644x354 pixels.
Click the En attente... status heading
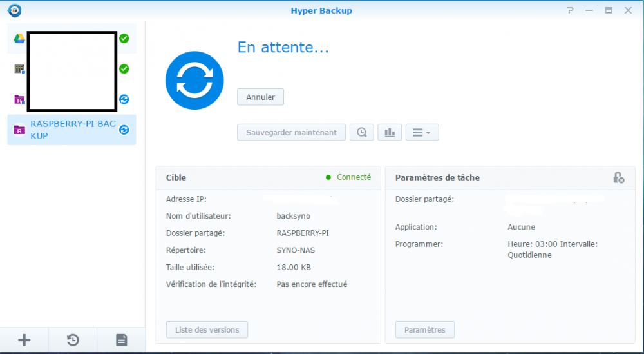[x=283, y=47]
